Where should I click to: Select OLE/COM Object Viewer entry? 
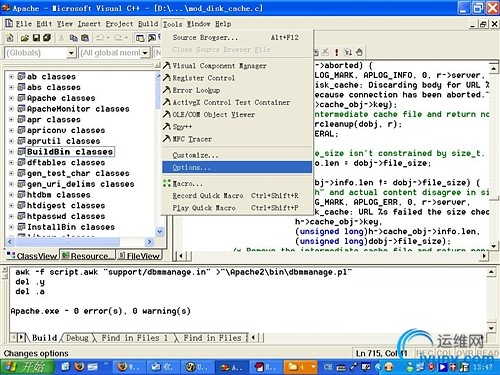[237, 115]
